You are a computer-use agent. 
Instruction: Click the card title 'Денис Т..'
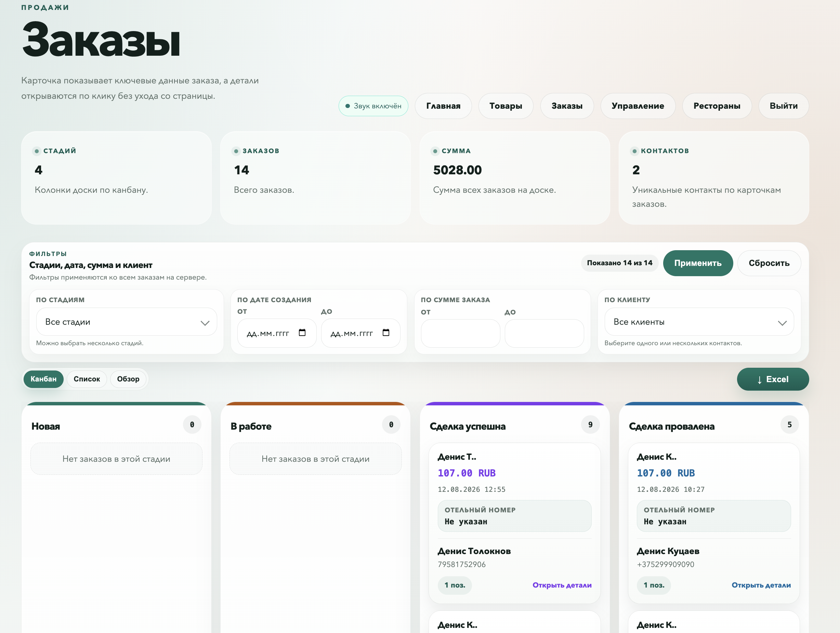[457, 457]
